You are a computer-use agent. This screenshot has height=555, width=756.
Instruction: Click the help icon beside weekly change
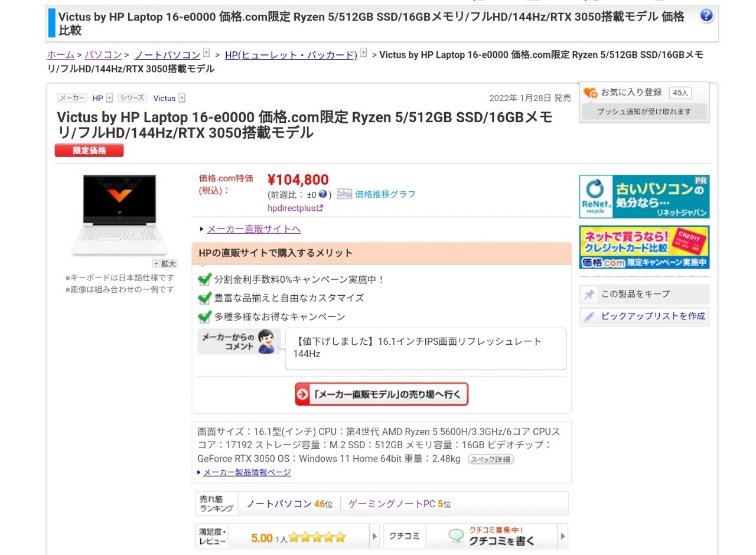point(322,194)
